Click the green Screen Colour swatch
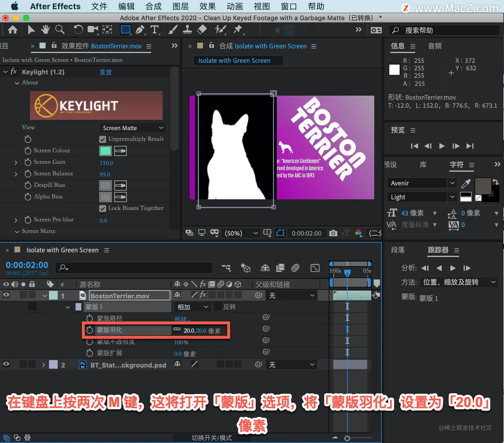Image resolution: width=504 pixels, height=443 pixels. [105, 151]
